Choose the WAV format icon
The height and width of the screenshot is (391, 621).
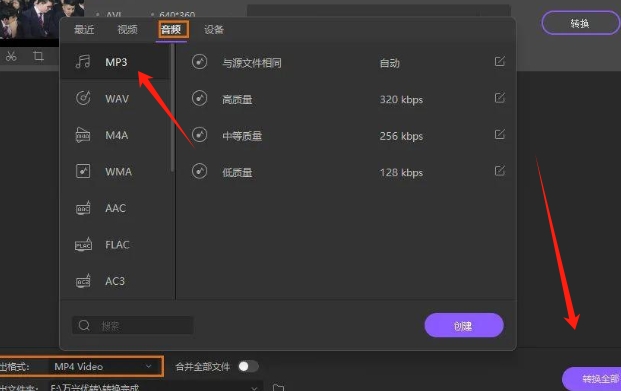(x=83, y=98)
